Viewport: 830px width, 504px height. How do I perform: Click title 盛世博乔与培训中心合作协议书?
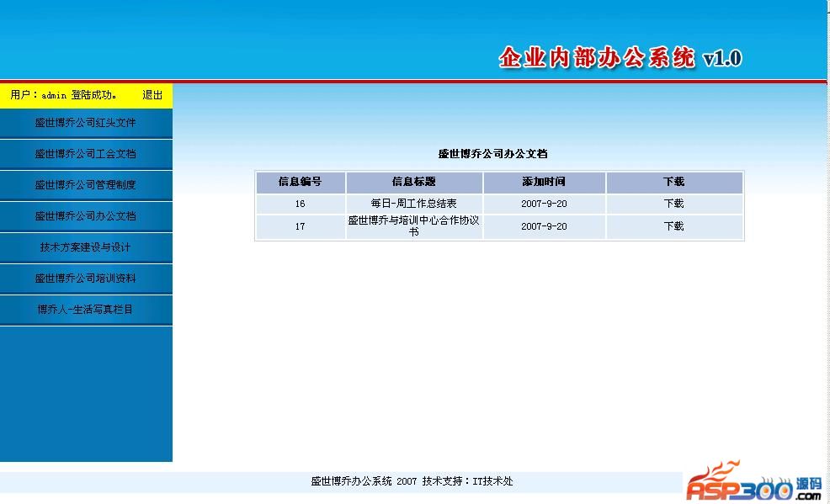[x=413, y=225]
